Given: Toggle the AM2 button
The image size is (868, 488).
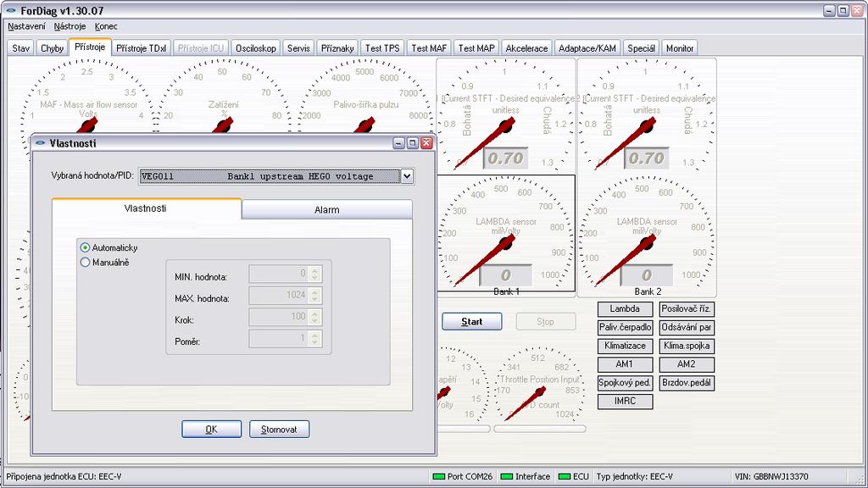Looking at the screenshot, I should (687, 364).
